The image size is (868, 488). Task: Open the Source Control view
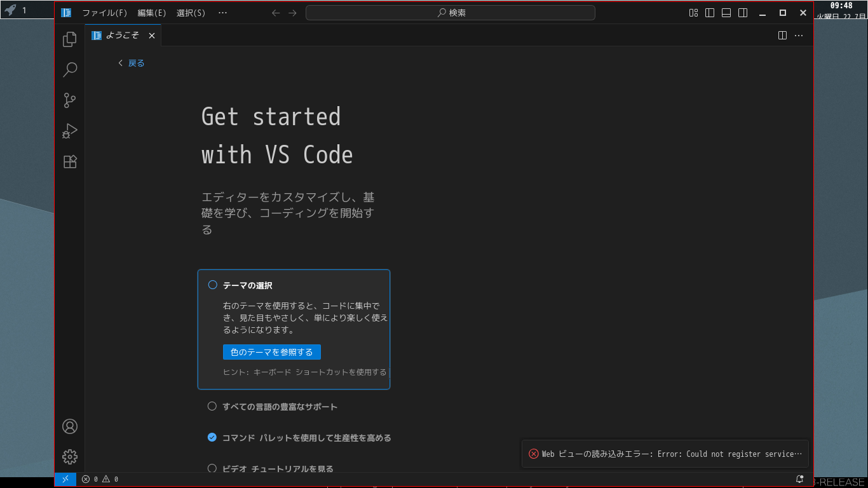(70, 100)
